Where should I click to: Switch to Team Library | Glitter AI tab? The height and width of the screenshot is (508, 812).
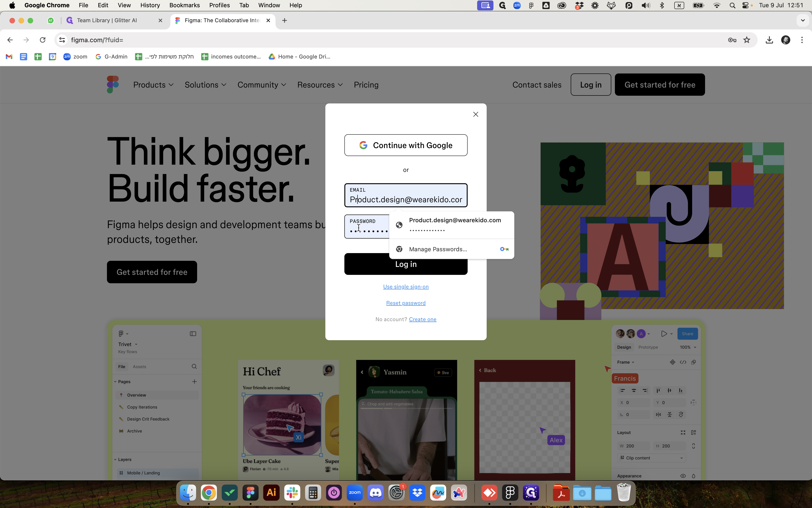click(x=114, y=20)
